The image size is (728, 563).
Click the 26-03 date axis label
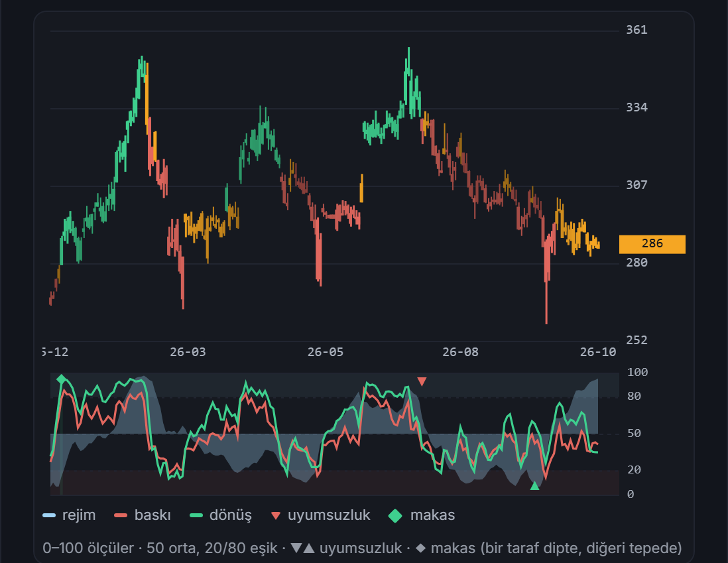pos(188,352)
